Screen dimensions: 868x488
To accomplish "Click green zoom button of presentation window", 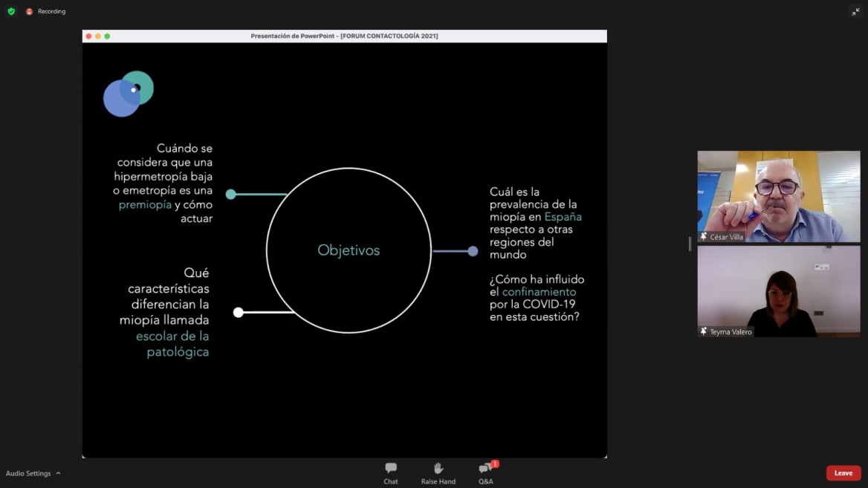I will click(x=107, y=36).
